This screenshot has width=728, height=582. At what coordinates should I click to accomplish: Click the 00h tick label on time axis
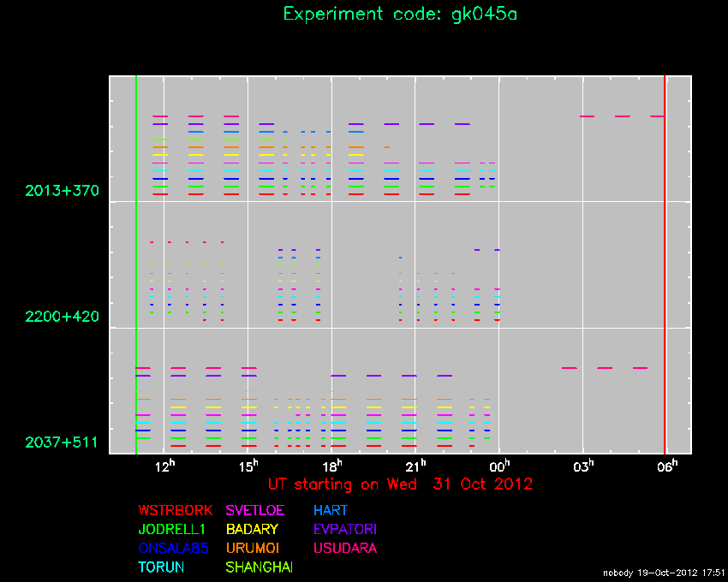499,466
